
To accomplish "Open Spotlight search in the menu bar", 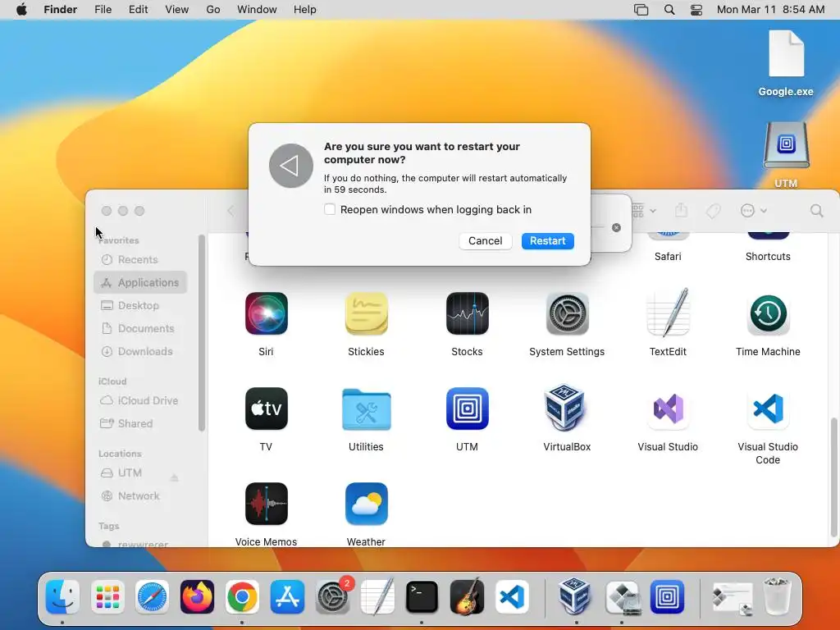I will (669, 10).
